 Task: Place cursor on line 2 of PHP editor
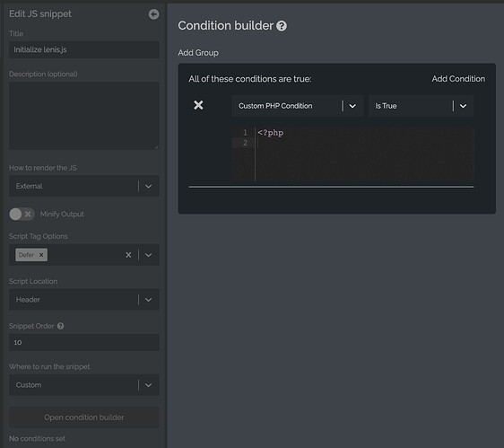pos(365,143)
